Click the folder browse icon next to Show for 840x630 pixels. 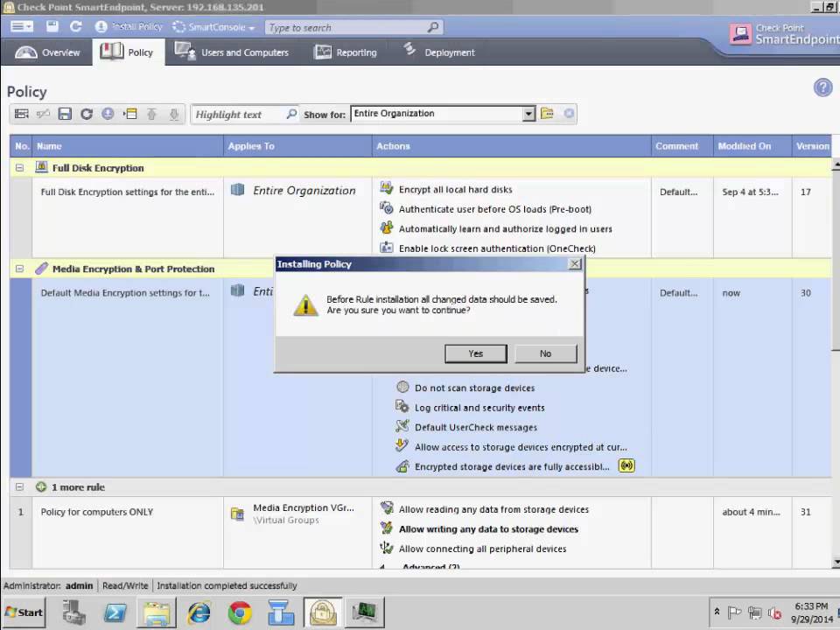point(547,114)
